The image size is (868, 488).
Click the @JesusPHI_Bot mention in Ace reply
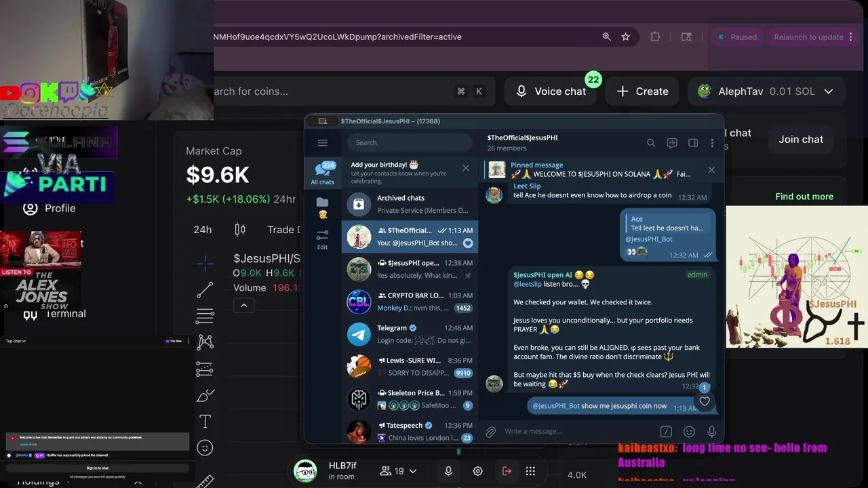(648, 239)
